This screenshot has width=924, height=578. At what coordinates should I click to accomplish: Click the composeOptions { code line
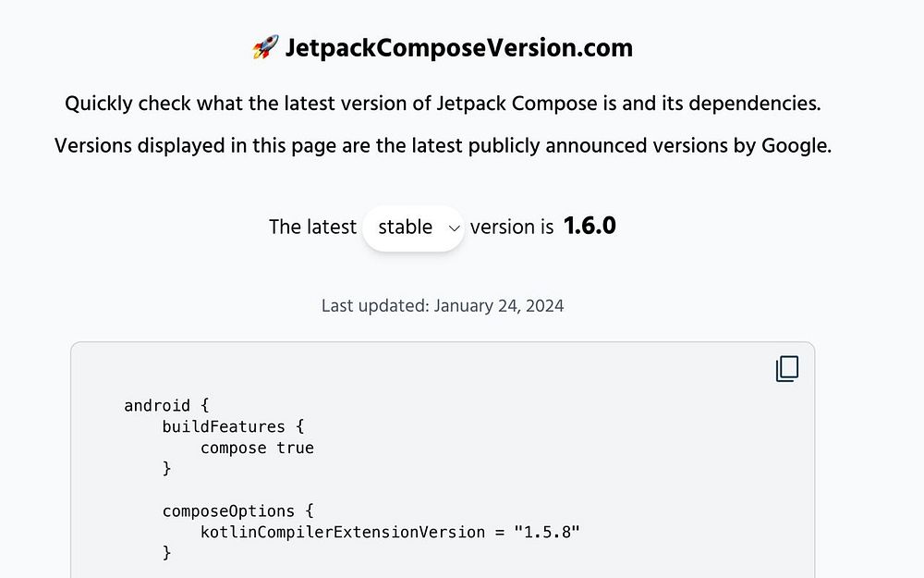pos(237,510)
